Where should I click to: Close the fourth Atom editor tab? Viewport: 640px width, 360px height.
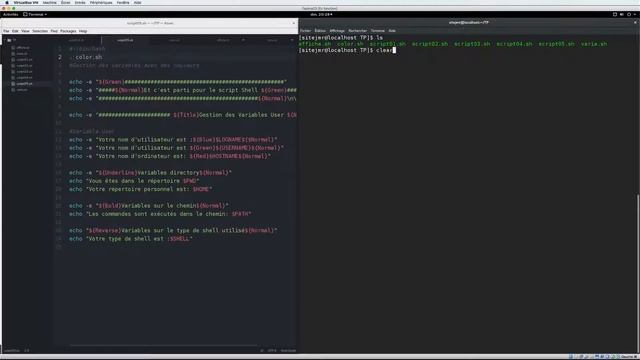[243, 40]
